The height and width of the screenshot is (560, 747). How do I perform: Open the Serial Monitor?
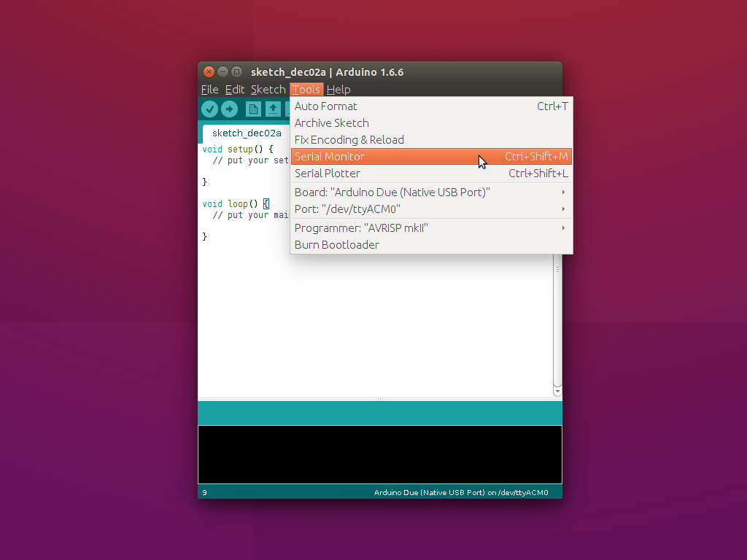click(x=431, y=157)
